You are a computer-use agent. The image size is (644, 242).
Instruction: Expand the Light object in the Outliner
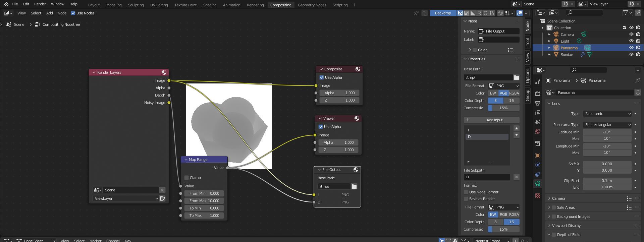click(549, 41)
